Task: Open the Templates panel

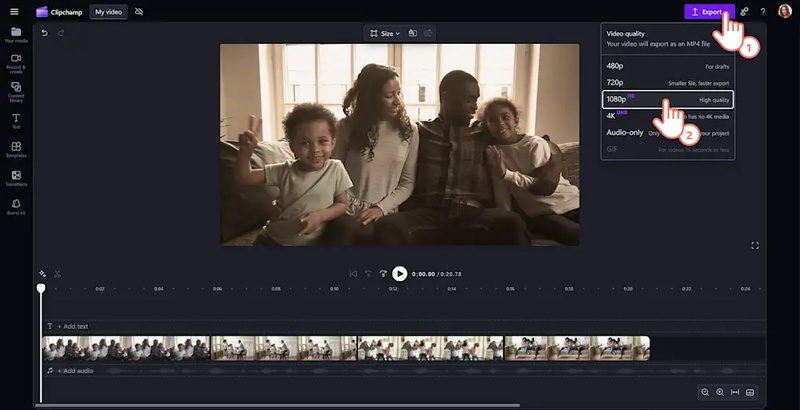Action: point(16,151)
